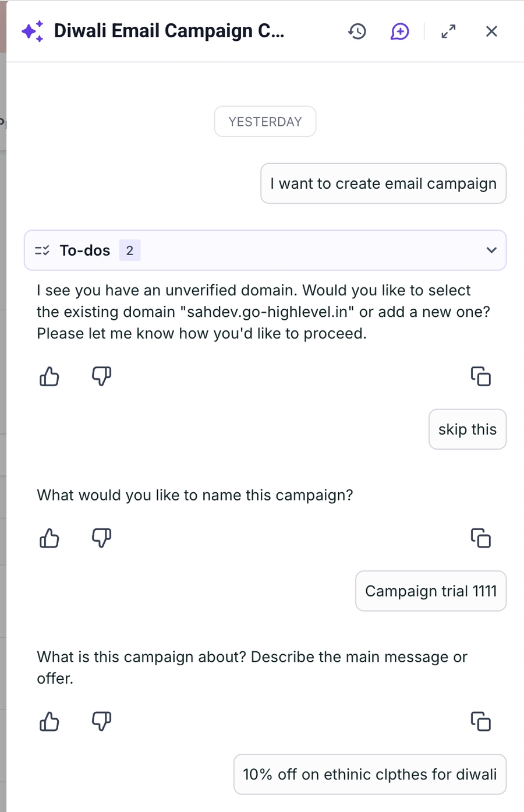
Task: Click the To-dos checklist icon
Action: [x=42, y=250]
